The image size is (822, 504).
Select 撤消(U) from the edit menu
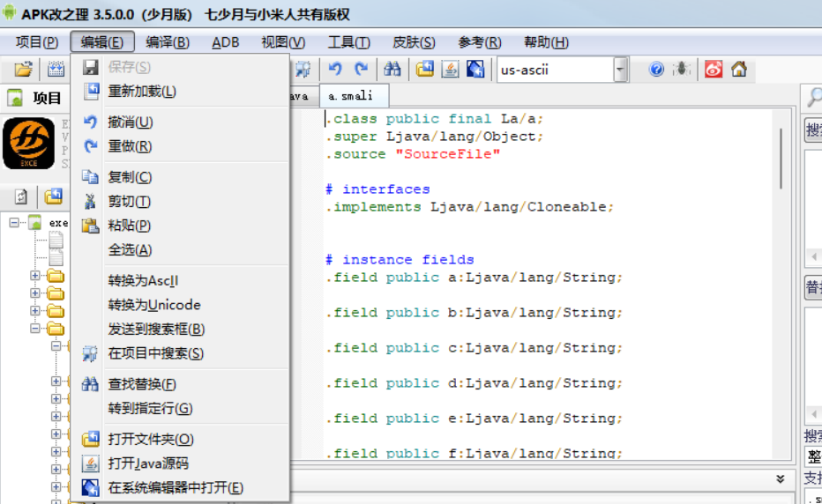[180, 122]
